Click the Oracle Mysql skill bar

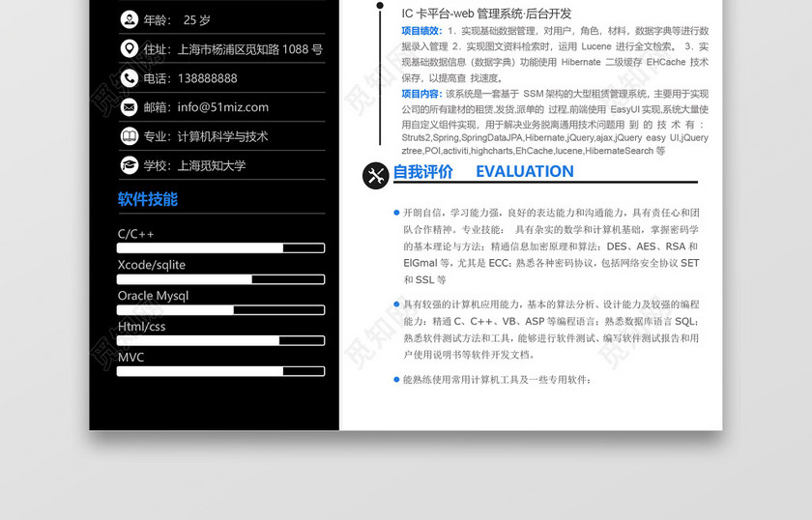click(220, 309)
